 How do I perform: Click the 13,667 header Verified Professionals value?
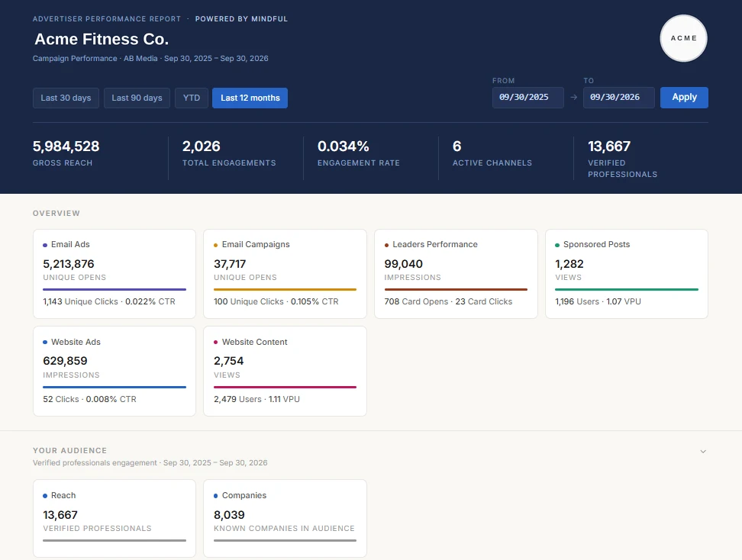(609, 146)
